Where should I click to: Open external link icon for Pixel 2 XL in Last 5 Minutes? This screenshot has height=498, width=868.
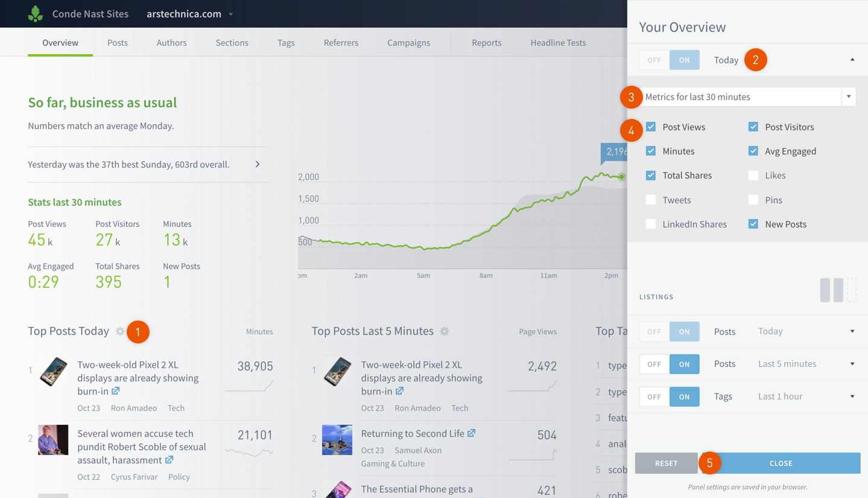pos(399,391)
